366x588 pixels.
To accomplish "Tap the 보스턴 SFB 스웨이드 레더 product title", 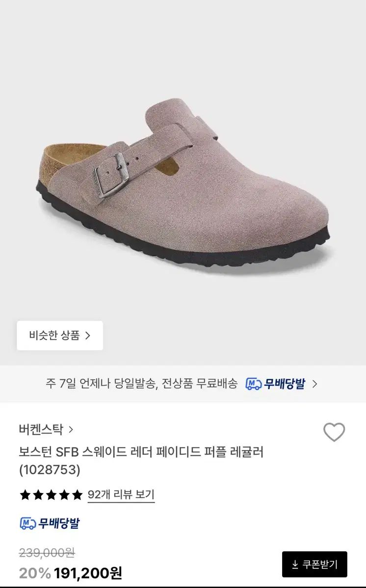I will tap(141, 451).
